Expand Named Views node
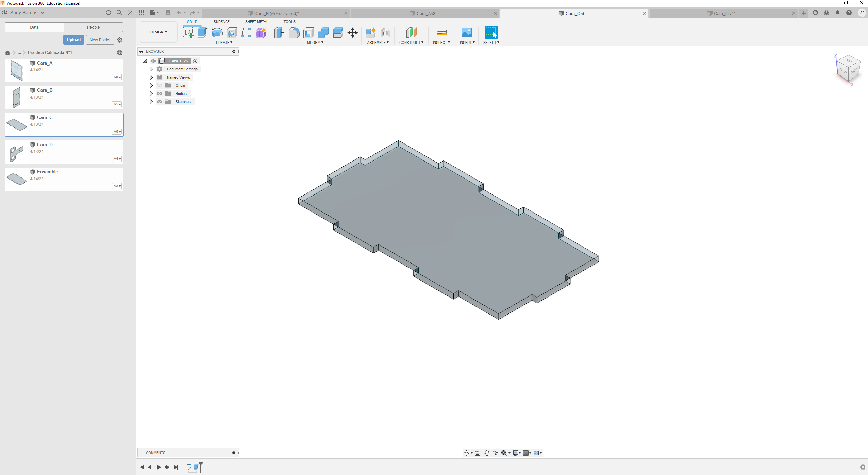Screen dimensions: 868x475 (x=151, y=77)
